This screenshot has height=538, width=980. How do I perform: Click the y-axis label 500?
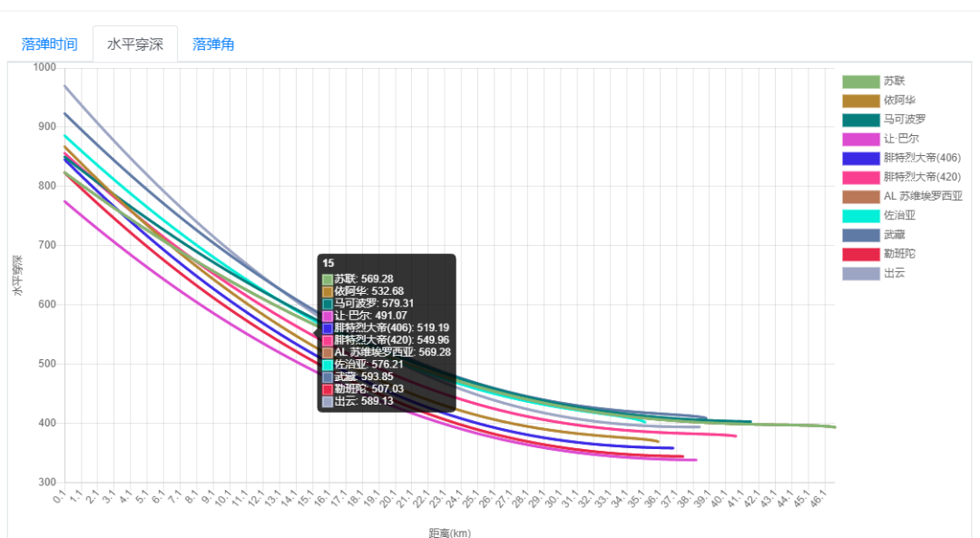pos(47,365)
